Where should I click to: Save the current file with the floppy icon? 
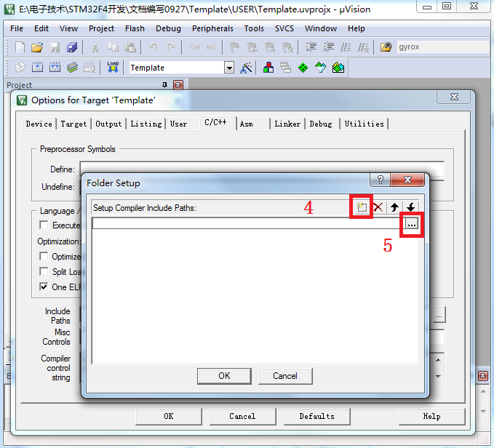click(55, 47)
